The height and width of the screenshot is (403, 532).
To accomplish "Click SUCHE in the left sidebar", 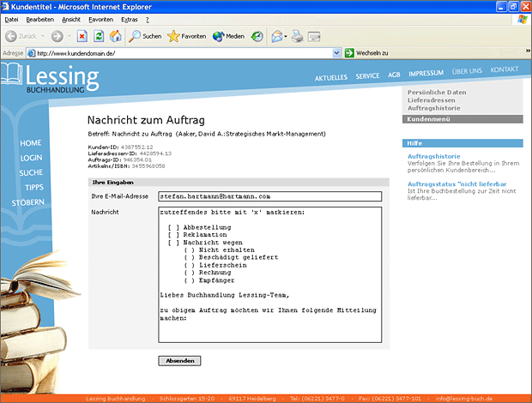I will pyautogui.click(x=31, y=173).
